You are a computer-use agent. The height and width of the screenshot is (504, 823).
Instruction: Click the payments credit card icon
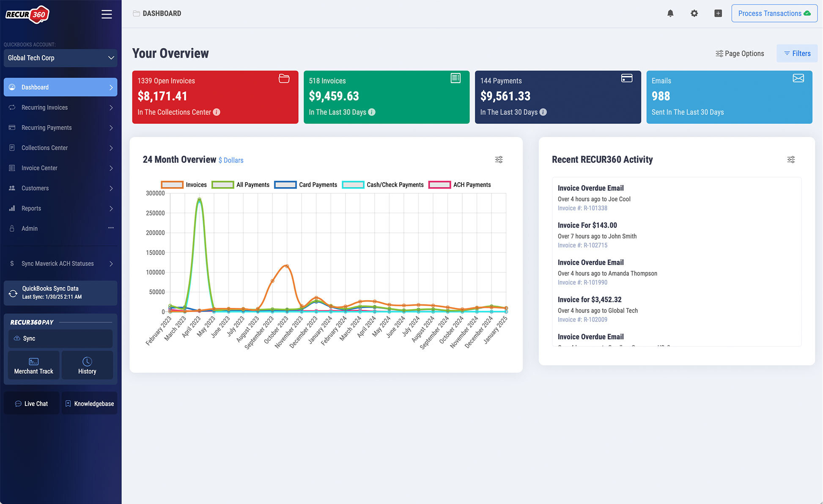[x=627, y=78]
